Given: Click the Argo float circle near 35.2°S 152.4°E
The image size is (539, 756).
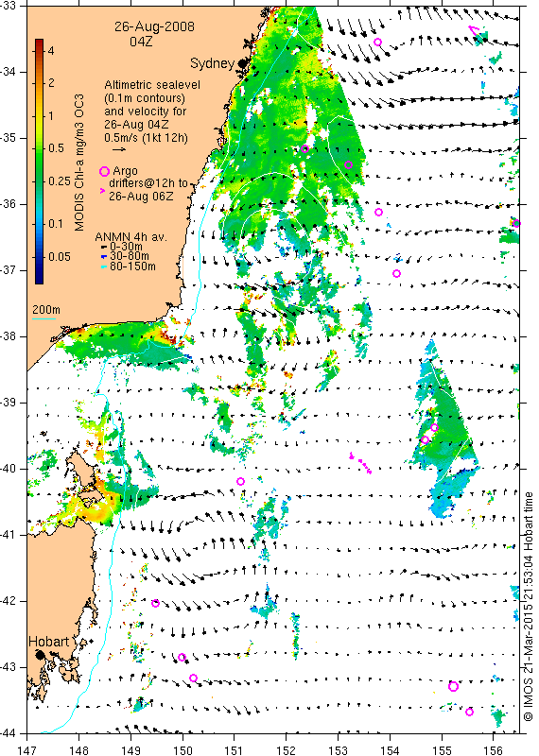Looking at the screenshot, I should (305, 149).
